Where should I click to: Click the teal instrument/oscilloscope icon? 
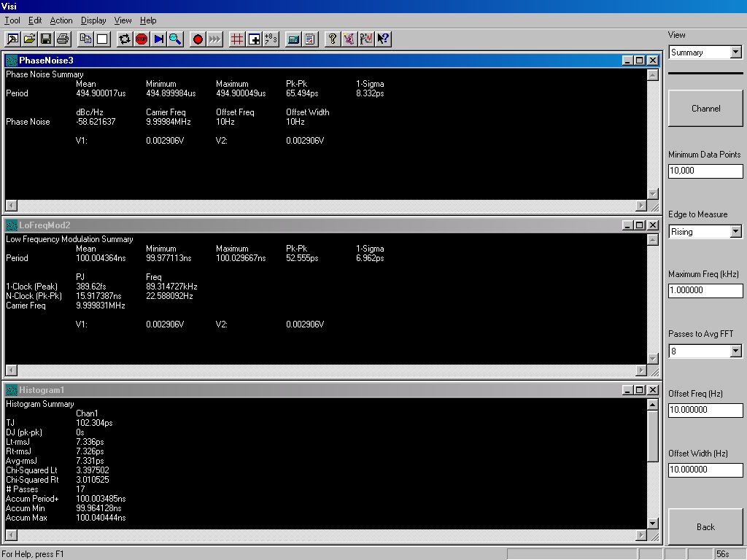[293, 39]
